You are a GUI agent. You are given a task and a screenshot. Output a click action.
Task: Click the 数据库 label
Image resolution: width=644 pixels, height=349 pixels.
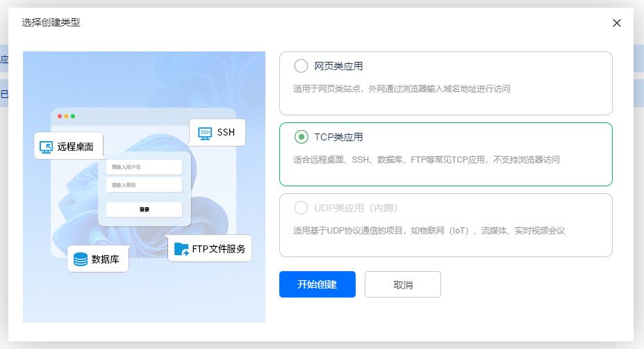(105, 259)
